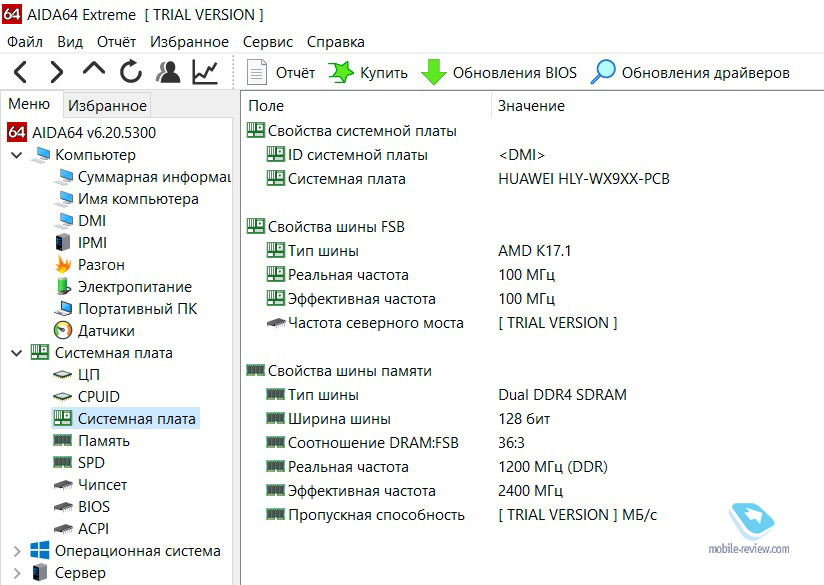The height and width of the screenshot is (585, 824).
Task: Expand the Сервер tree node
Action: (x=17, y=573)
